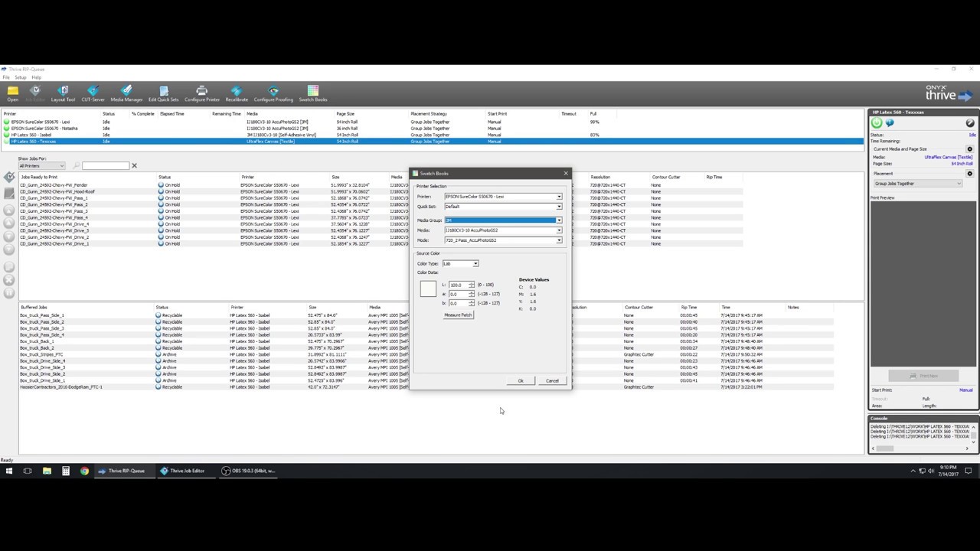Viewport: 980px width, 551px height.
Task: Click Ok in Swatch Books dialog
Action: pyautogui.click(x=521, y=381)
